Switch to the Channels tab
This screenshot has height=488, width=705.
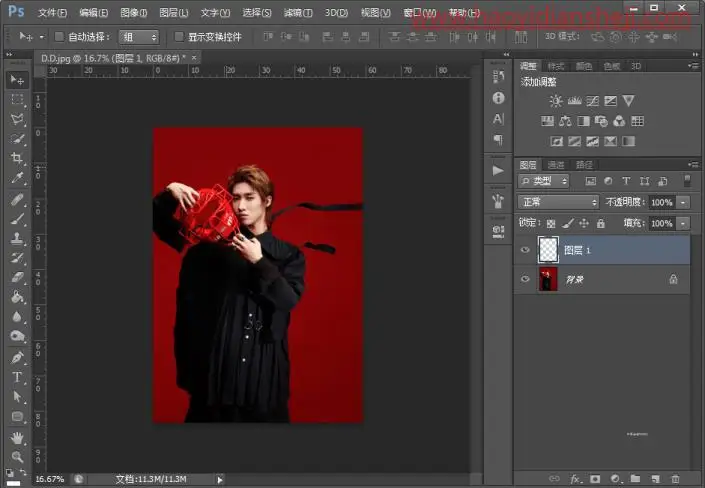[x=556, y=165]
